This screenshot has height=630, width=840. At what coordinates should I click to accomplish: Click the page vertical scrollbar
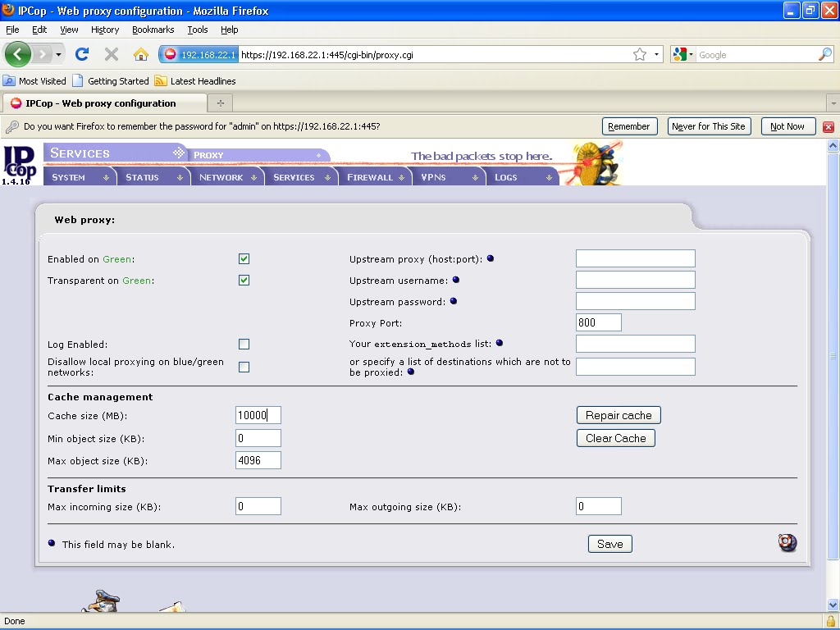[x=833, y=356]
